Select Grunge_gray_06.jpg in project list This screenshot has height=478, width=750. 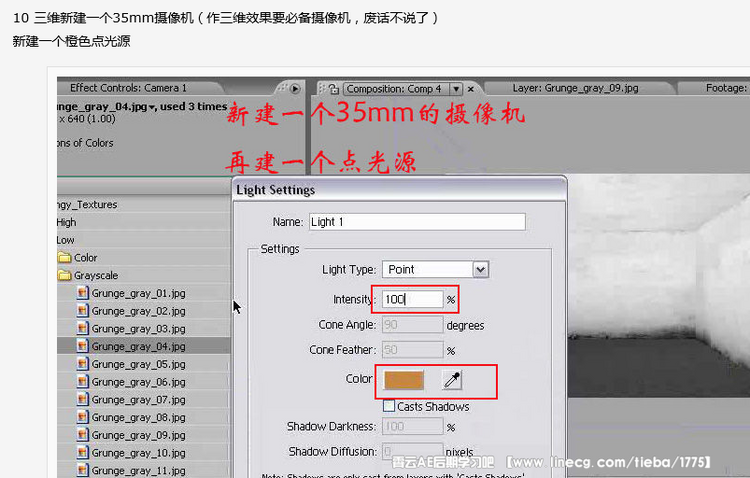tap(138, 382)
